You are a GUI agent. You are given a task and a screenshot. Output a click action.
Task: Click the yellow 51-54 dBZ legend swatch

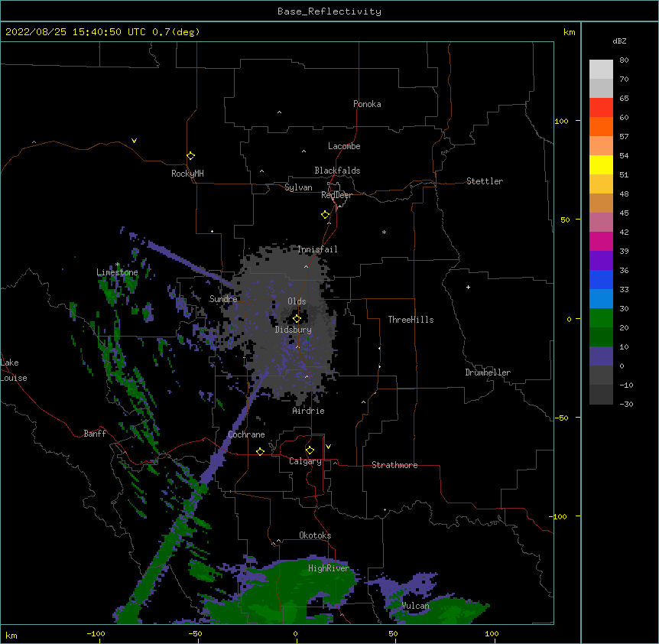[601, 164]
